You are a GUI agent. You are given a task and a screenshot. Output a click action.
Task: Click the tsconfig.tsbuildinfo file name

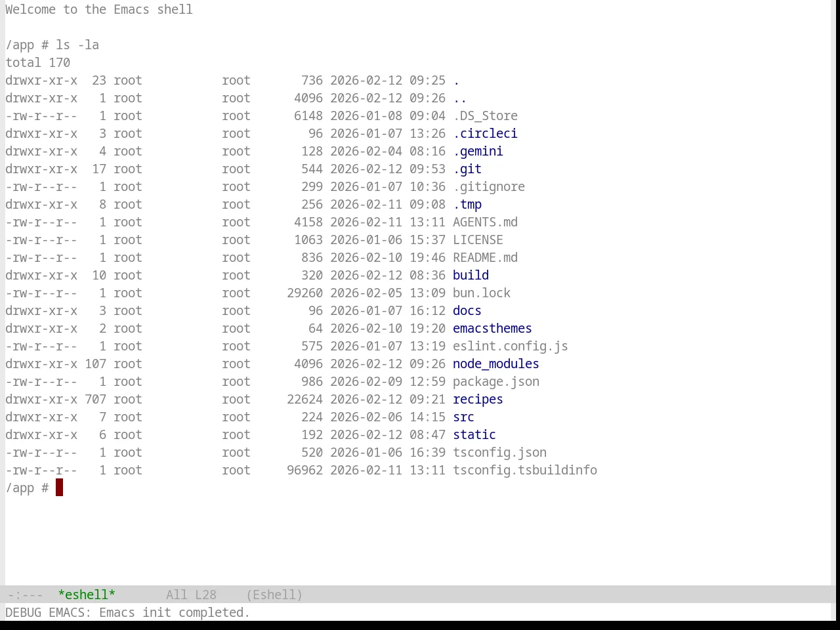tap(525, 470)
